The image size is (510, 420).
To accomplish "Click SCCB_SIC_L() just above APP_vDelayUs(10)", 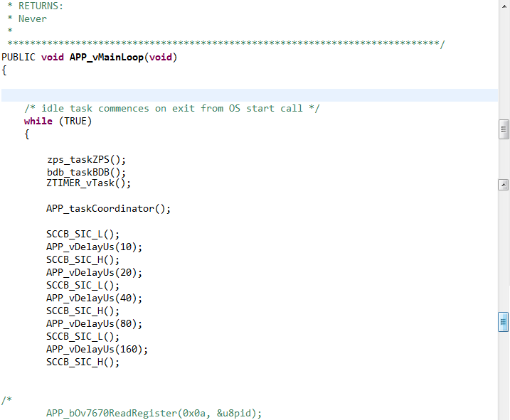I will tap(83, 234).
